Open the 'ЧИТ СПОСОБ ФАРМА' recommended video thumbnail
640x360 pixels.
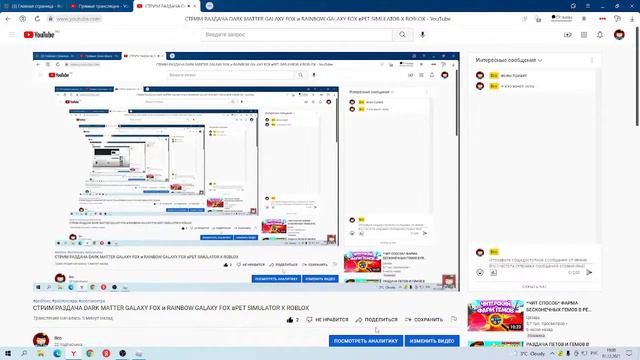pos(496,316)
